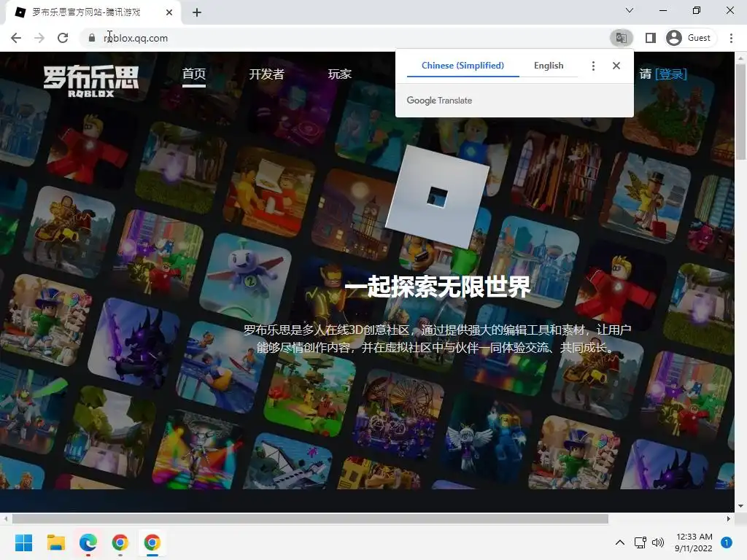Open the clock showing 12:33 AM

(694, 542)
